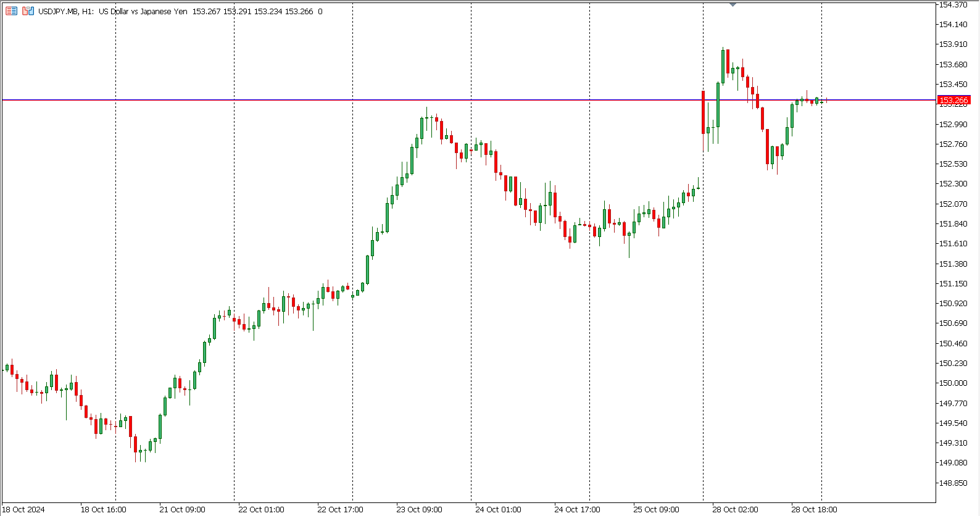Click the 153.680 price scale label
The image size is (980, 516).
[953, 64]
